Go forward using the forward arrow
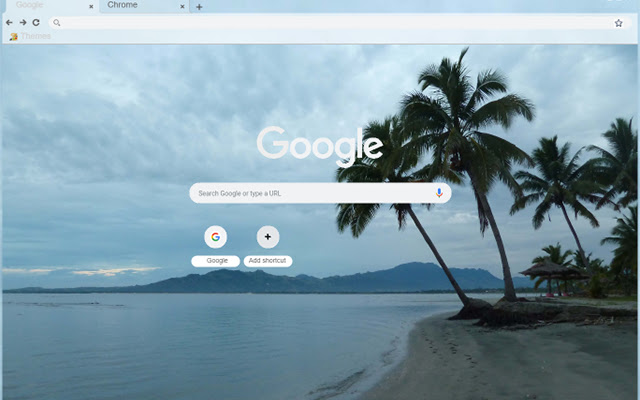This screenshot has width=640, height=400. [23, 23]
